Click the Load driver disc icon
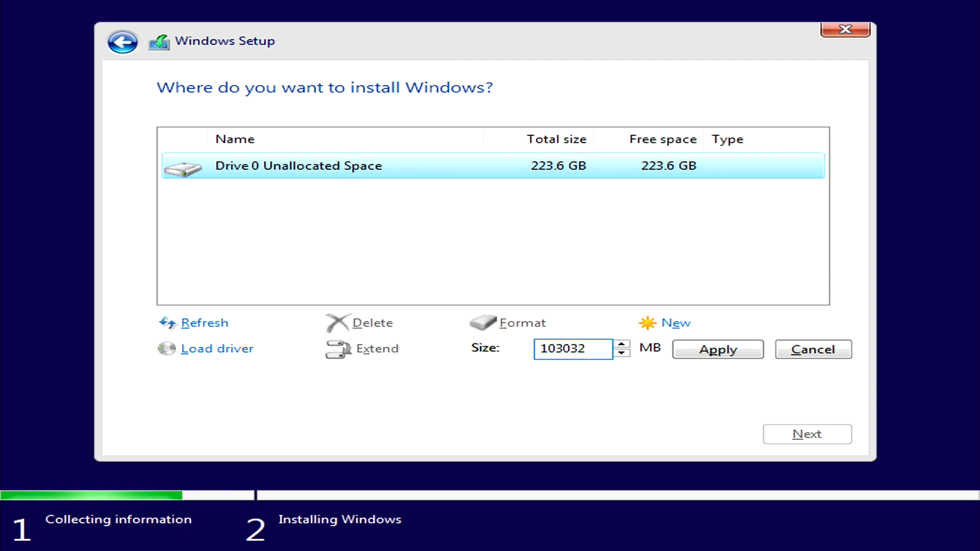Screen dimensions: 980x551 click(x=166, y=348)
